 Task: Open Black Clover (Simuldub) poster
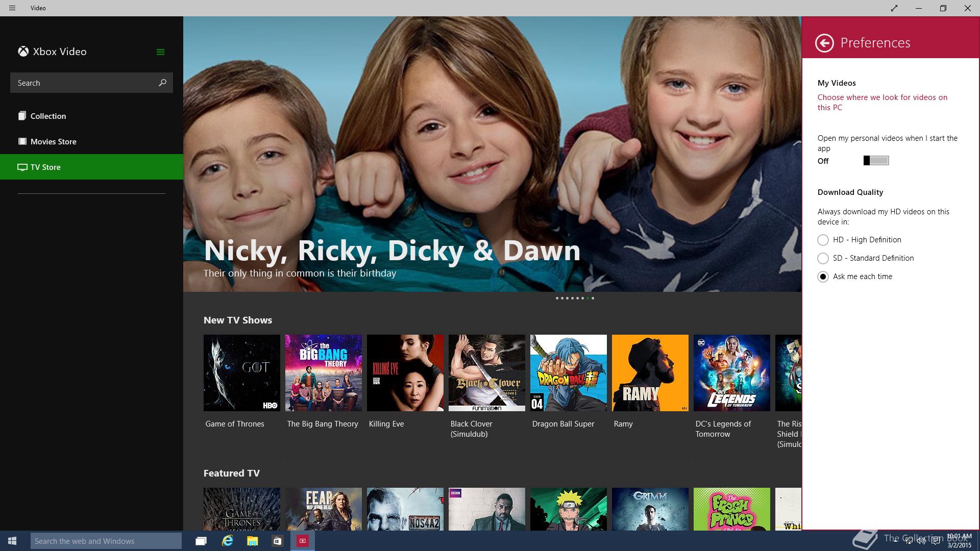pos(487,373)
